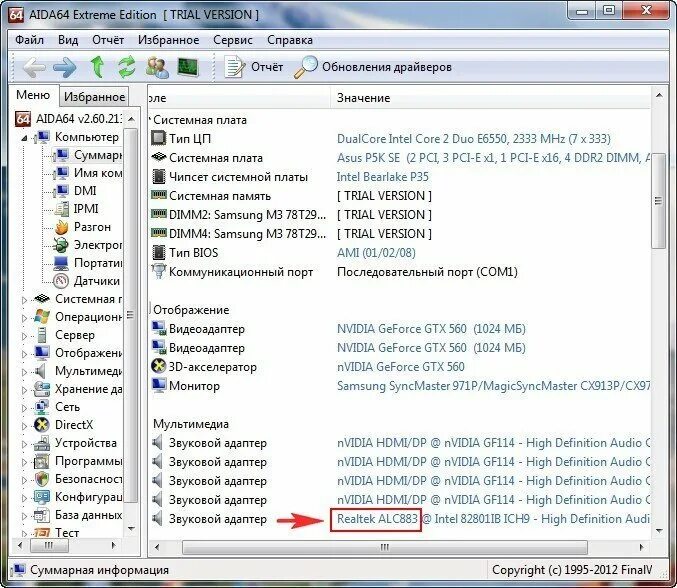Viewport: 677px width, 588px height.
Task: Click the Тест benchmark tree icon
Action: click(x=42, y=533)
